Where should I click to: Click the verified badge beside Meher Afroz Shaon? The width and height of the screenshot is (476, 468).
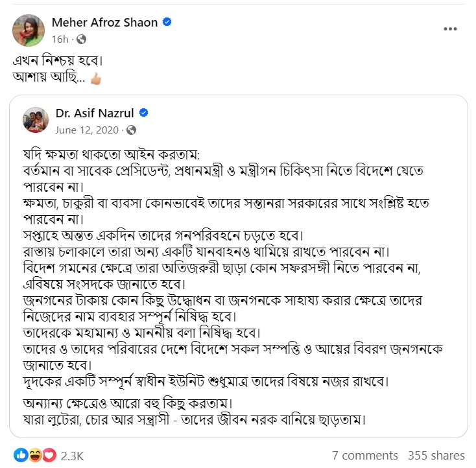[x=167, y=23]
